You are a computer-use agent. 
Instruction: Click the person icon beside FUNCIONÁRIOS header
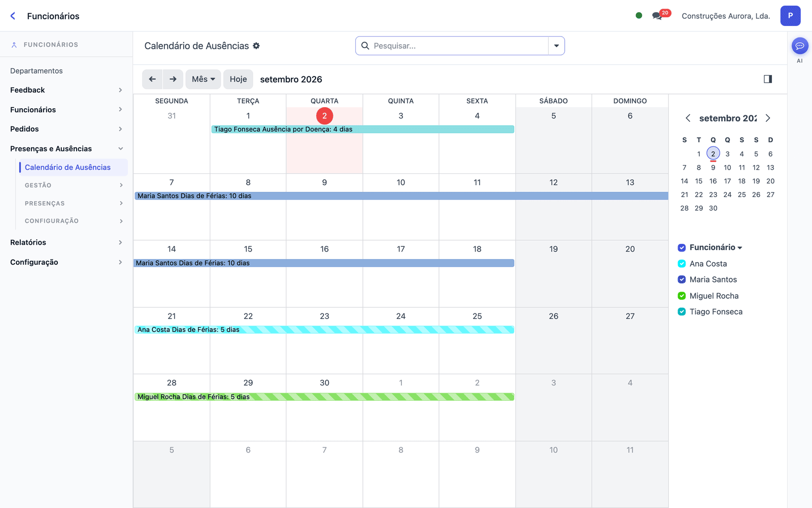point(14,45)
